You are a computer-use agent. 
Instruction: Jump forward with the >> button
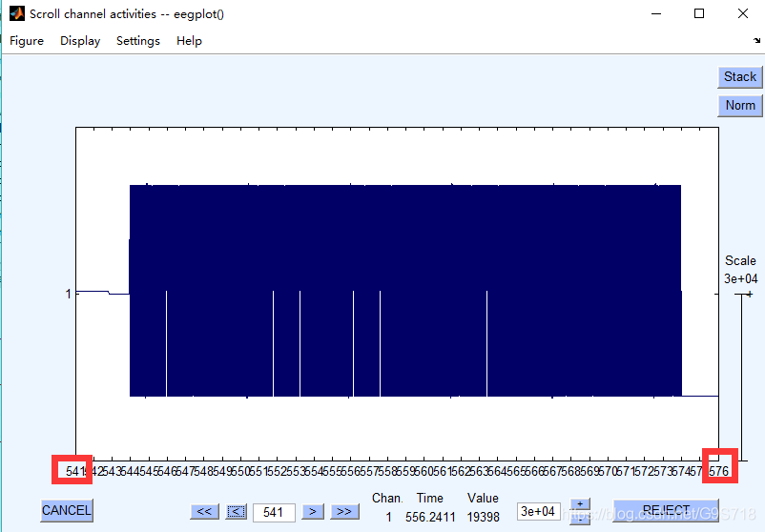(x=344, y=512)
